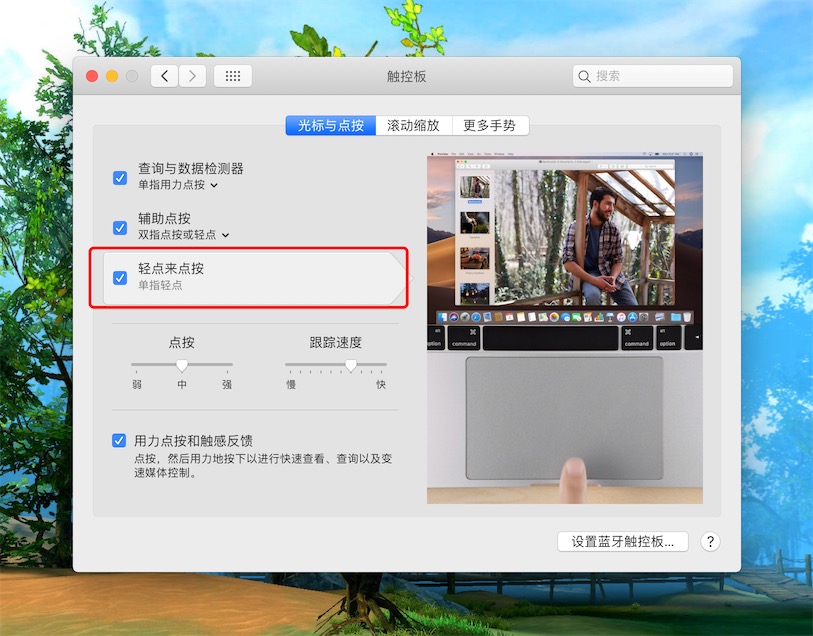
Task: Click the 查询与数据检测器 label
Action: 191,168
